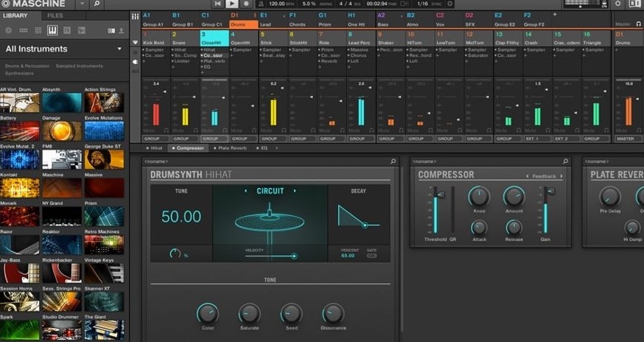
Task: Click the plug-in icon left of mixer
Action: tap(136, 62)
